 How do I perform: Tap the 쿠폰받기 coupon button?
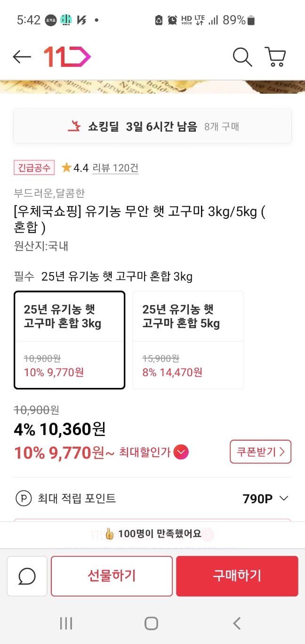pyautogui.click(x=260, y=452)
